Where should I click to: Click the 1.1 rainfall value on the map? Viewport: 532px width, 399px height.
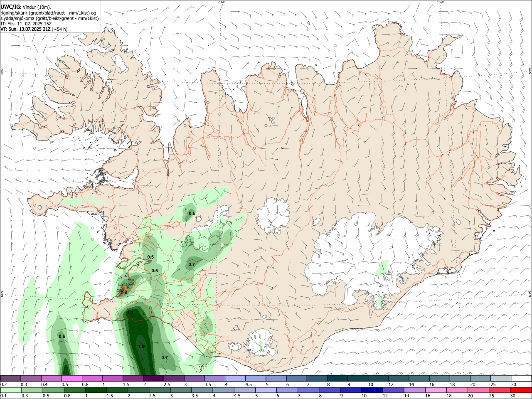click(130, 313)
